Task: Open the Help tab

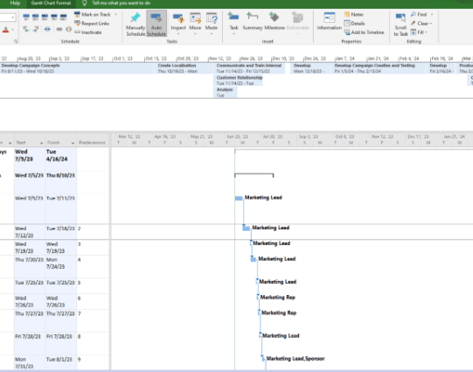Action: click(15, 3)
